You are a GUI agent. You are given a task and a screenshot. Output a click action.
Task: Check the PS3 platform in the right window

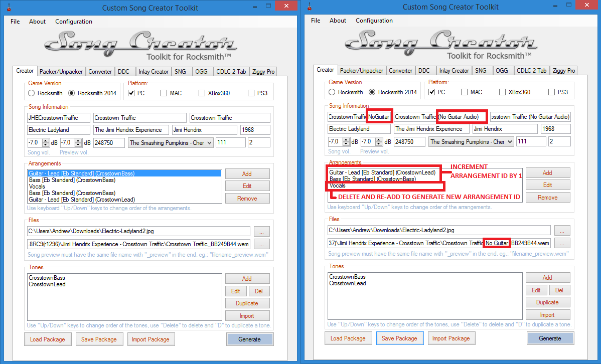click(552, 92)
